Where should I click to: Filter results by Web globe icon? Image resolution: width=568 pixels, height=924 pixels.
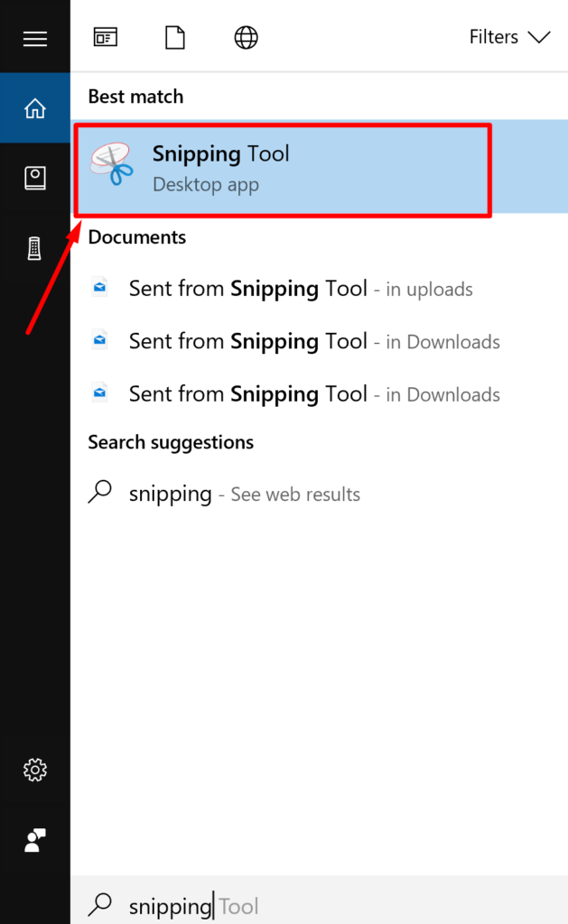tap(246, 38)
